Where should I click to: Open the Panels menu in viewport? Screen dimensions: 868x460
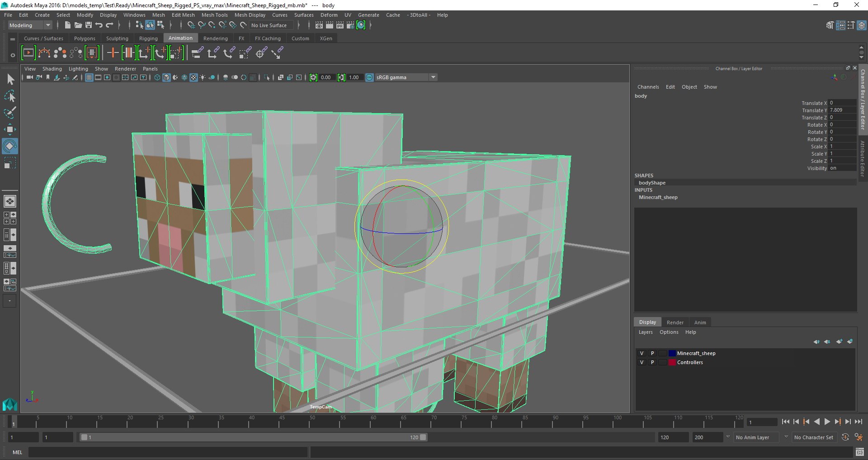pos(150,69)
